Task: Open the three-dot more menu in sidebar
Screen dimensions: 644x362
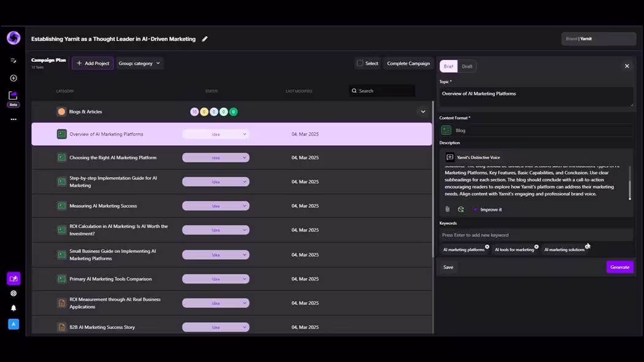Action: point(13,119)
